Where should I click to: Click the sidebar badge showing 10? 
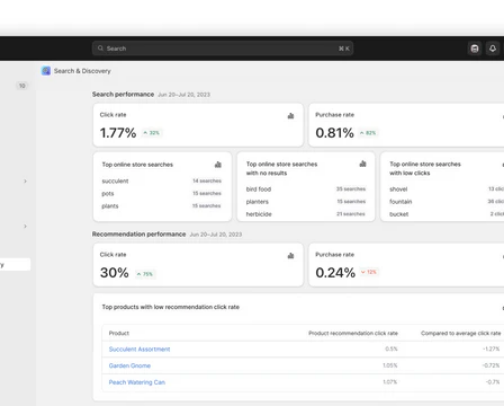[x=22, y=86]
